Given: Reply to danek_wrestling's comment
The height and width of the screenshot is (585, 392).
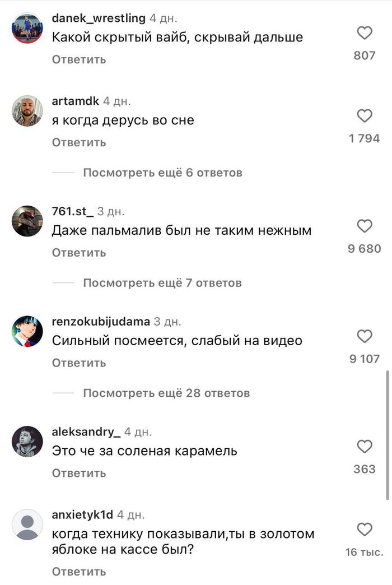Looking at the screenshot, I should (x=79, y=60).
